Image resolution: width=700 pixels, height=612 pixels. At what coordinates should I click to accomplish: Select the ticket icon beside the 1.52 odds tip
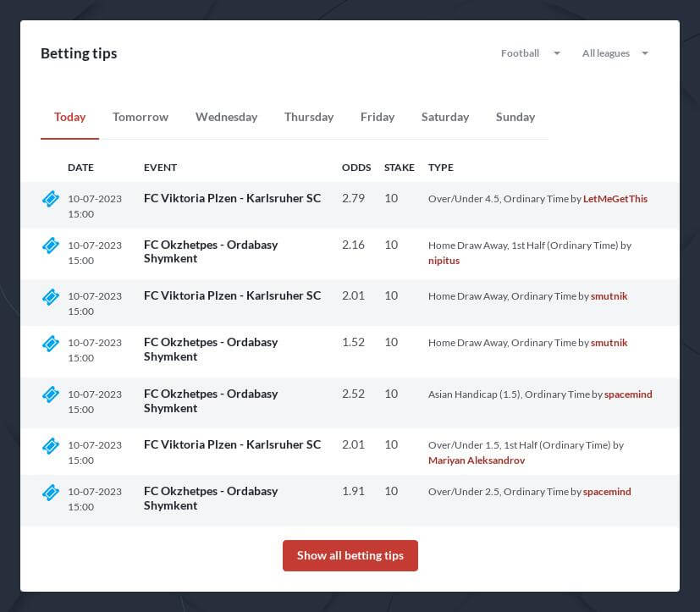point(51,344)
